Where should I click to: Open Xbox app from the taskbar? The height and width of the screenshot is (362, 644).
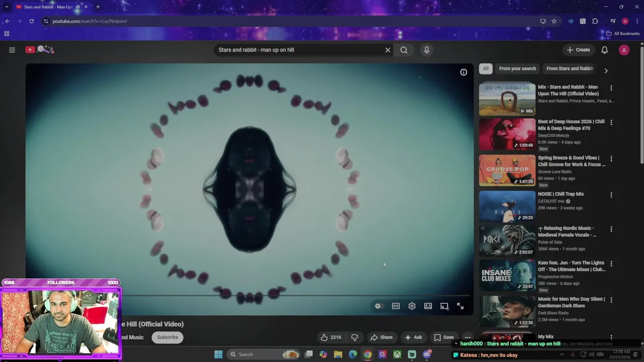tap(397, 354)
